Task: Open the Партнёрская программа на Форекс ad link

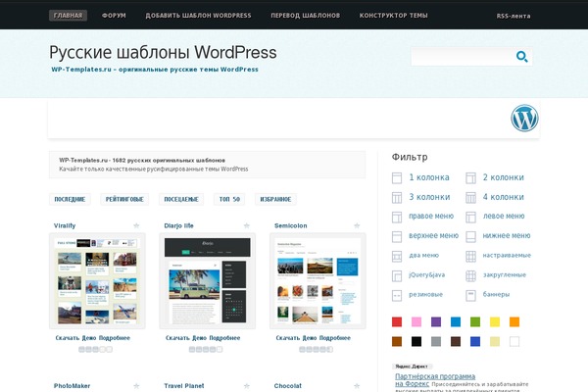Action: [435, 379]
